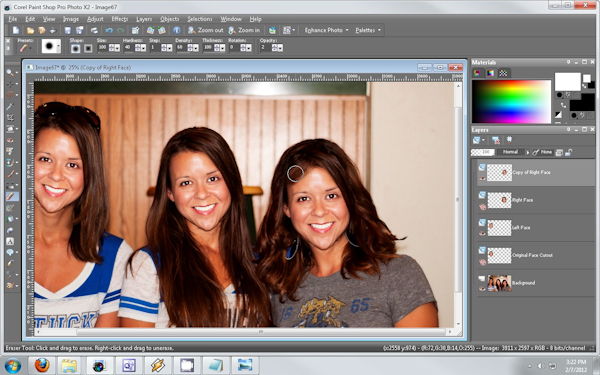Select the Text tool

(10, 241)
